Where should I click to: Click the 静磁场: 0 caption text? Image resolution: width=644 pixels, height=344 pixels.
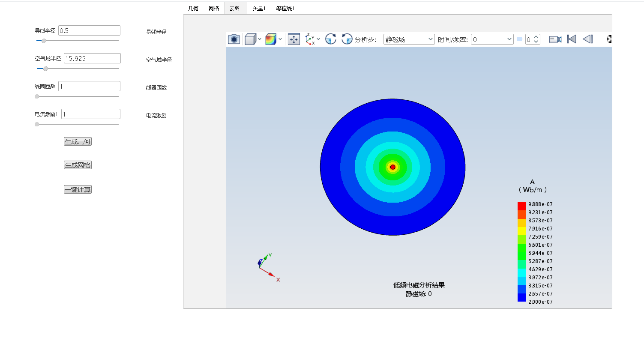[x=419, y=294]
